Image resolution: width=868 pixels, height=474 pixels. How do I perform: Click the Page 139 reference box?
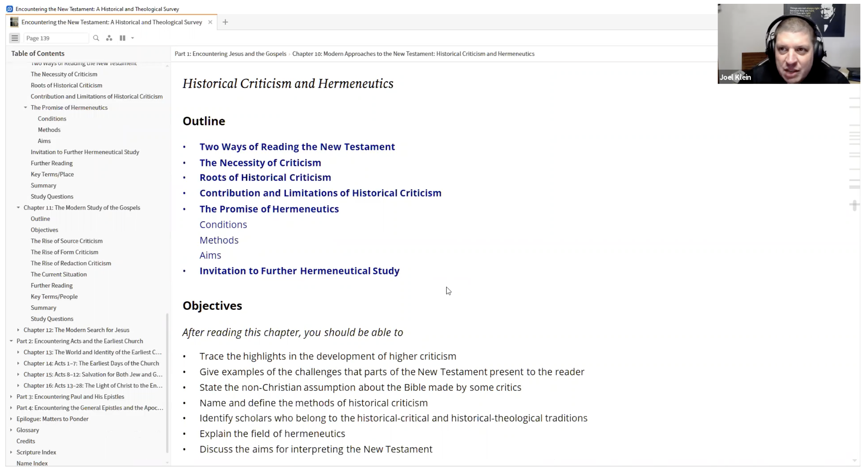click(x=56, y=38)
